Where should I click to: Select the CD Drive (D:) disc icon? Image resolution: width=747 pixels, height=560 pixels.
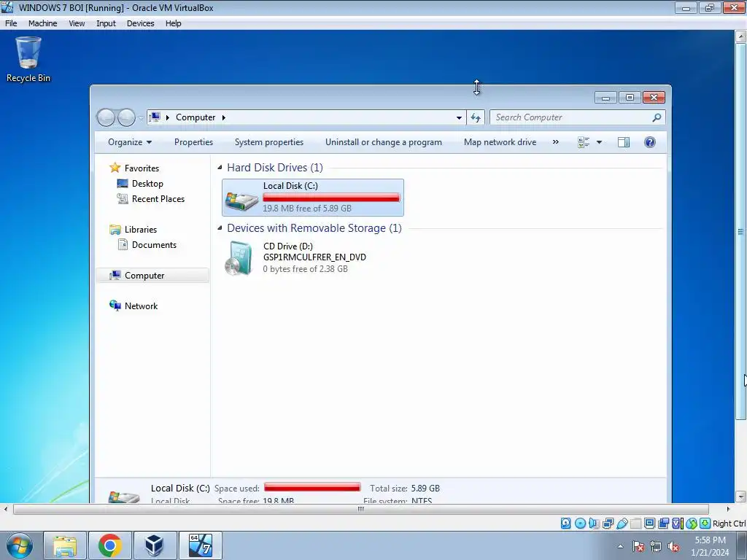pos(239,258)
